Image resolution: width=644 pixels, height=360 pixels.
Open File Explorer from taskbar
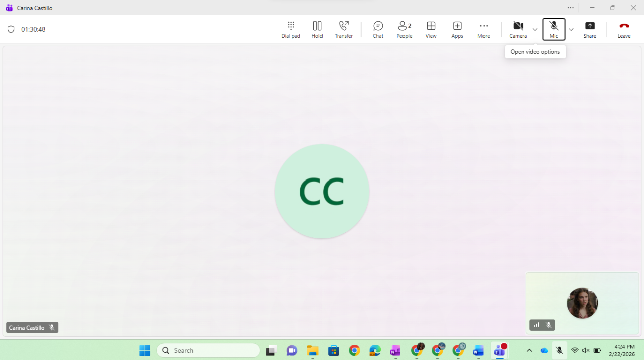pos(313,350)
